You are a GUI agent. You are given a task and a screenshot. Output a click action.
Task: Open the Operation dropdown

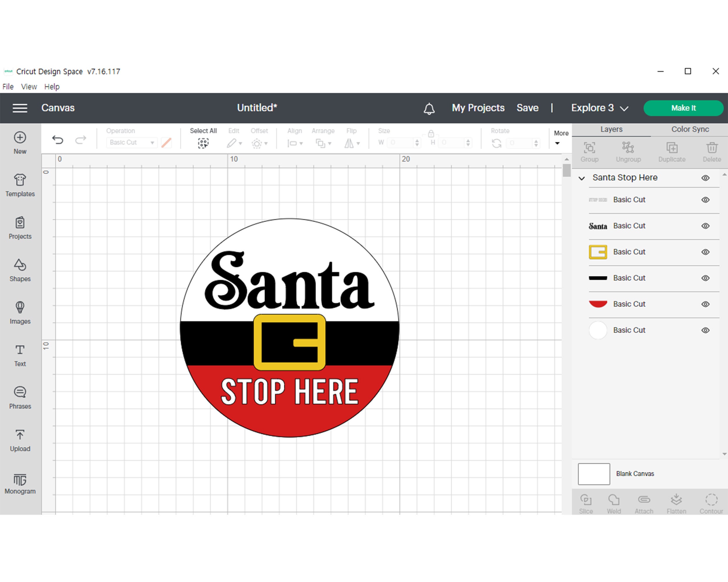click(x=131, y=142)
